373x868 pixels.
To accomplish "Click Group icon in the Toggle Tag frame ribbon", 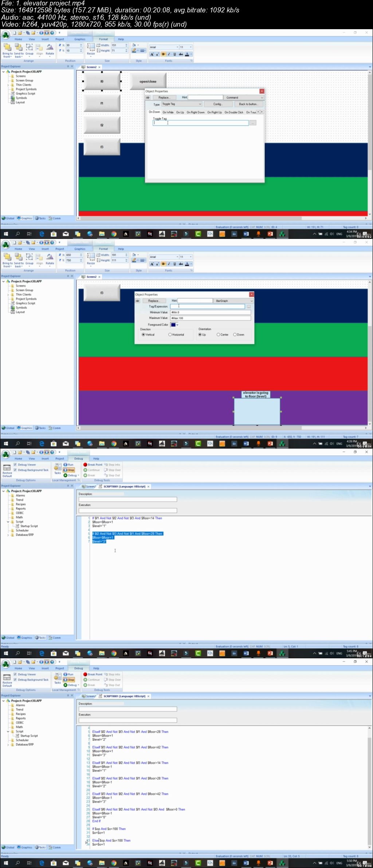I will (29, 47).
